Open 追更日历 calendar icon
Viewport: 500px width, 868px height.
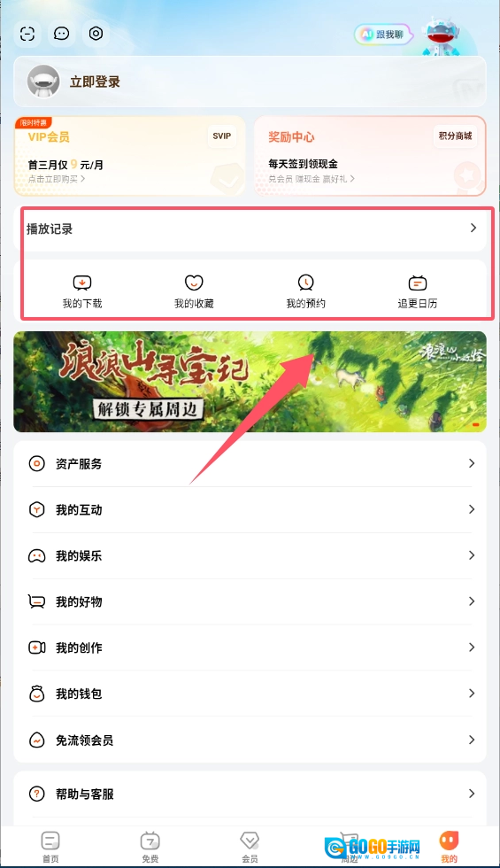click(417, 283)
